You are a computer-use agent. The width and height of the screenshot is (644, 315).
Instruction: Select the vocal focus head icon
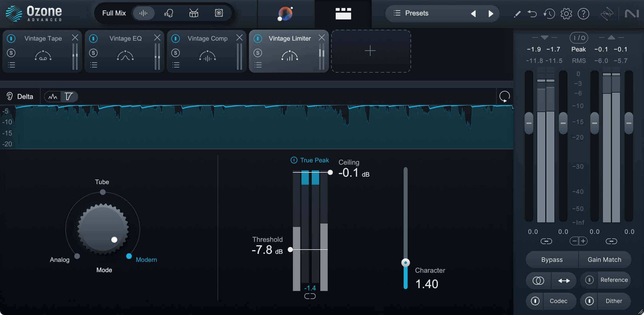pos(169,13)
